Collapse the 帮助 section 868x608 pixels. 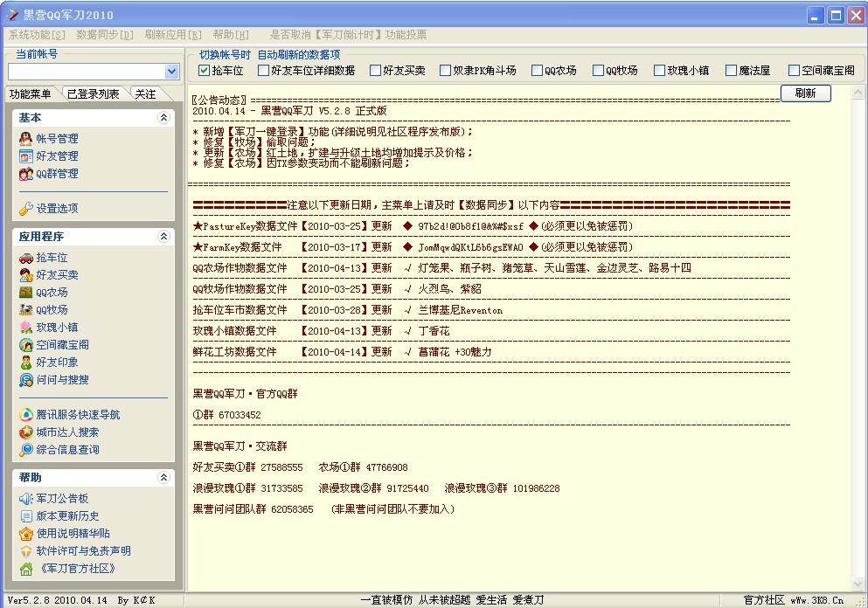coord(163,477)
